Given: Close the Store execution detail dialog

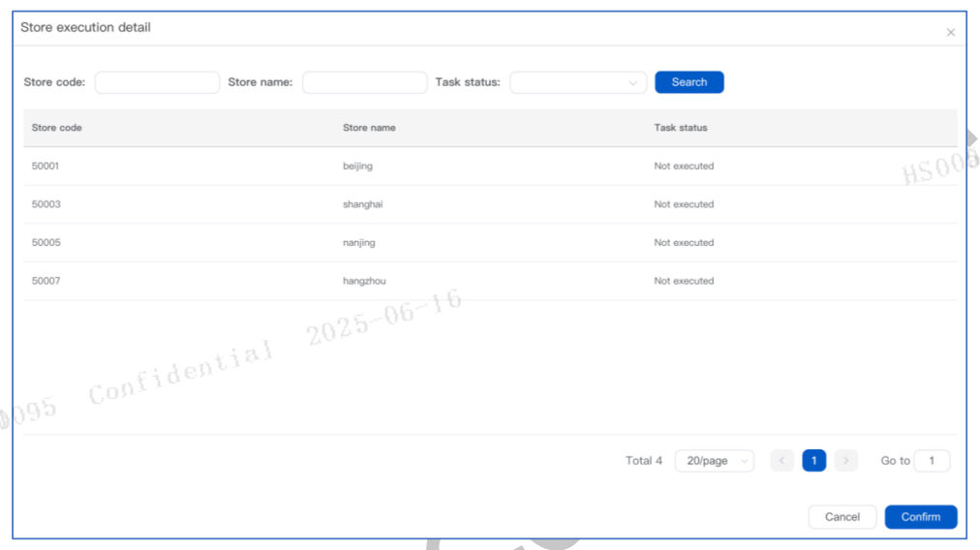Looking at the screenshot, I should pyautogui.click(x=951, y=33).
